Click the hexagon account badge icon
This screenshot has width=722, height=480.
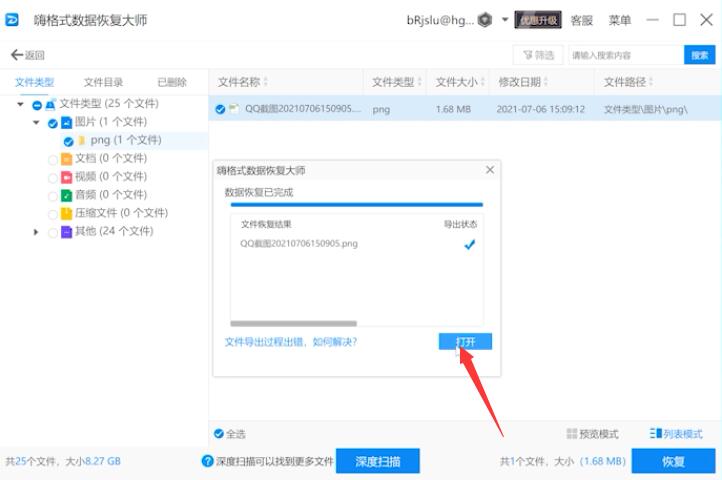[484, 20]
